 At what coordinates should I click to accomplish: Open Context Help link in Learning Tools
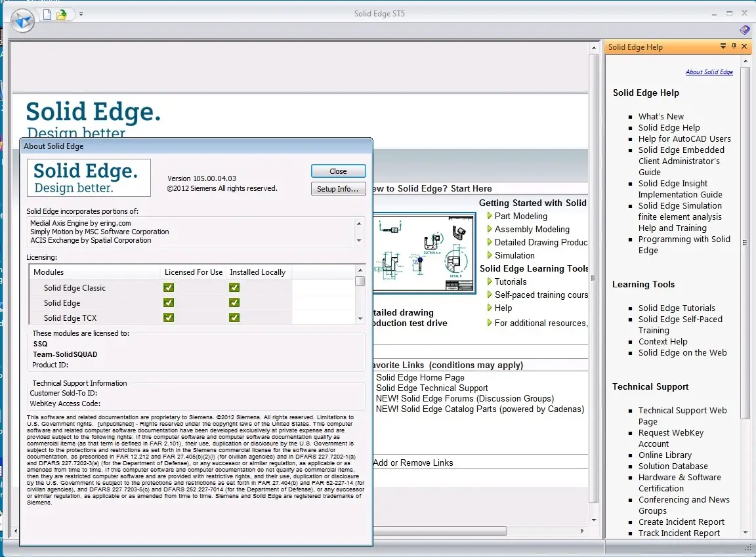(663, 342)
